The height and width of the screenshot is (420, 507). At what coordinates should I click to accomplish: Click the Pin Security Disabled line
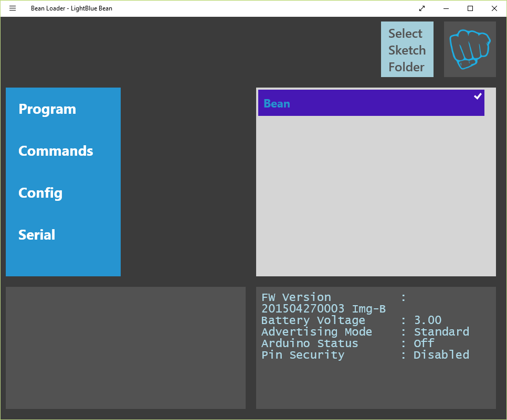[365, 355]
